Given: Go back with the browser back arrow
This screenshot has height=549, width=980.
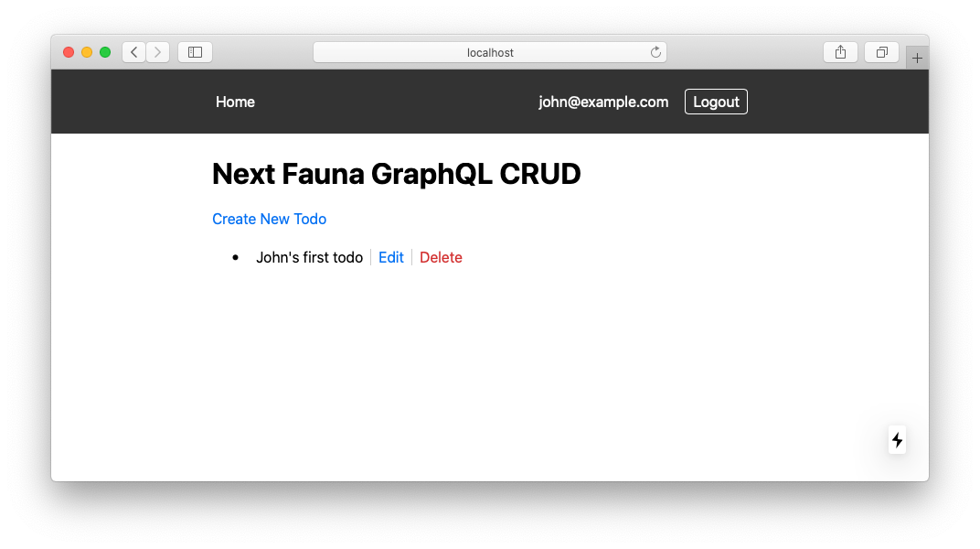Looking at the screenshot, I should tap(133, 52).
